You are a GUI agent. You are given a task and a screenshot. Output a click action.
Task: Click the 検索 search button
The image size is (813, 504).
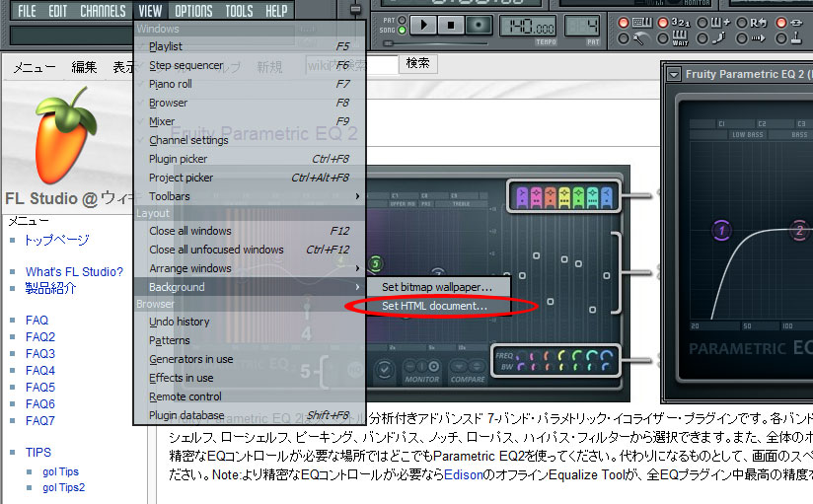tap(417, 63)
